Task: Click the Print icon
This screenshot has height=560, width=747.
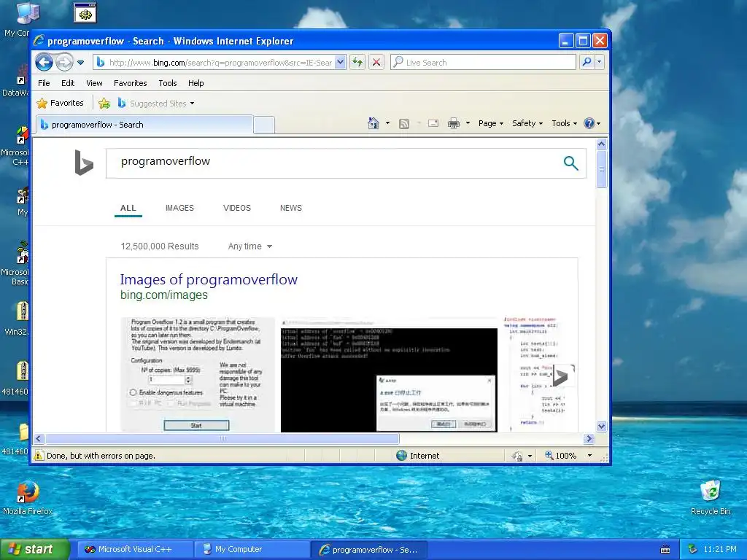Action: pos(454,124)
